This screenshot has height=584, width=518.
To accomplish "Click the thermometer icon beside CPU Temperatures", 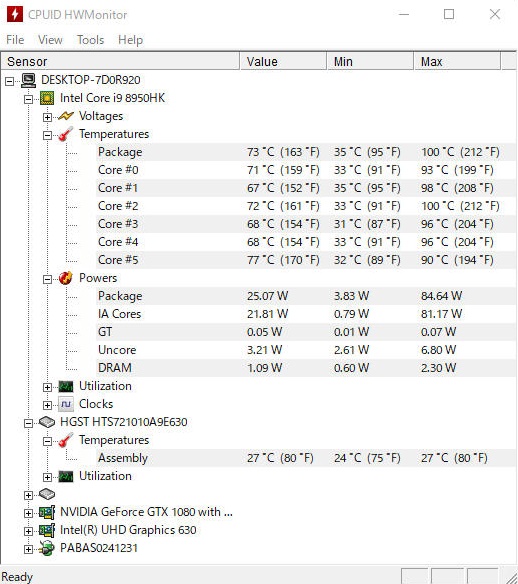I will point(66,134).
